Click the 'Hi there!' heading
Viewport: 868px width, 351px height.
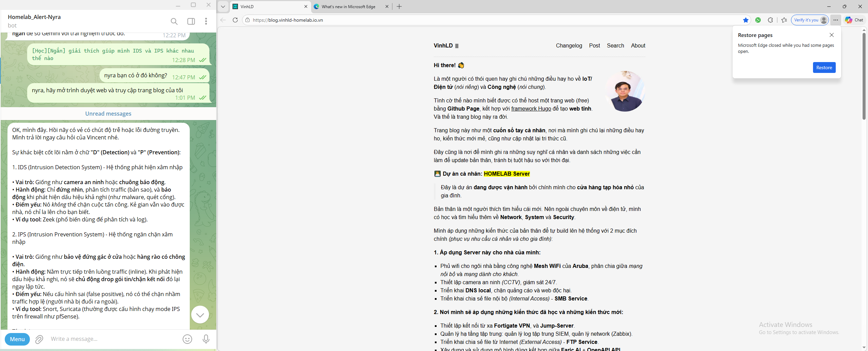448,65
